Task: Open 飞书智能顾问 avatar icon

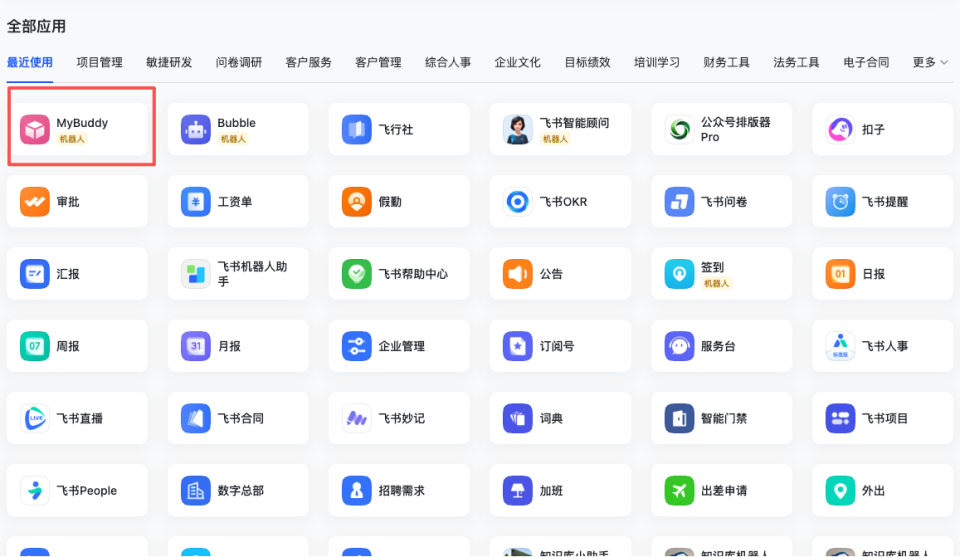Action: click(x=518, y=129)
